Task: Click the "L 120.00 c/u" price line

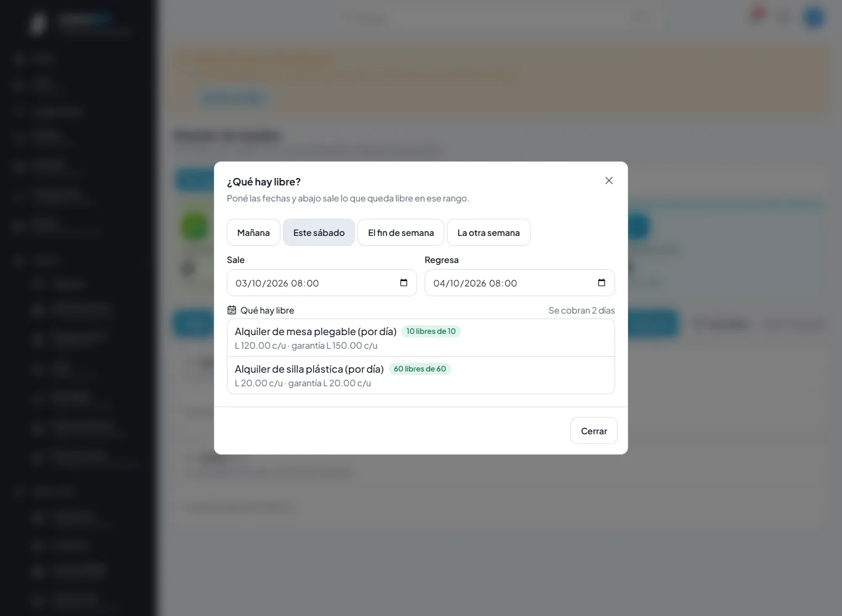Action: tap(306, 346)
